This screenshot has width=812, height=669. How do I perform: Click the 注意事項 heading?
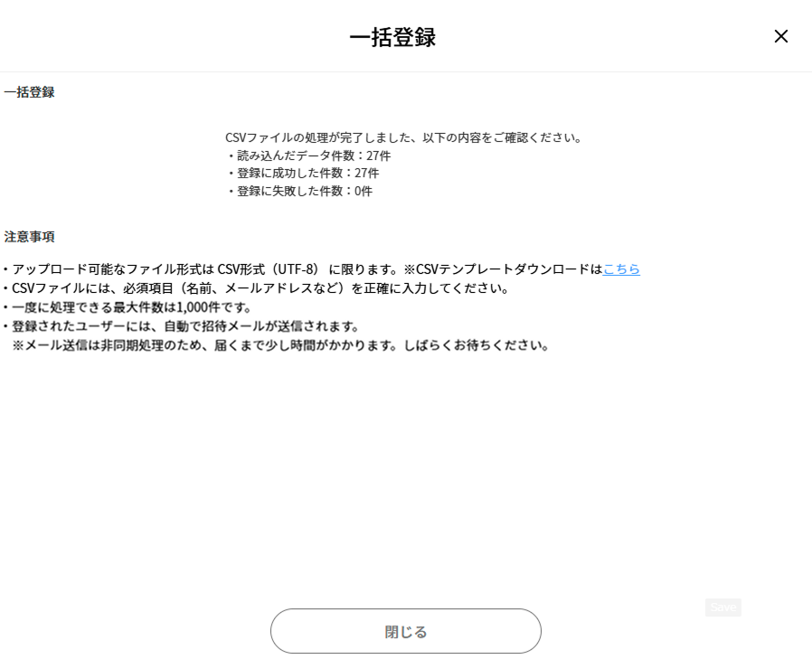pos(29,237)
